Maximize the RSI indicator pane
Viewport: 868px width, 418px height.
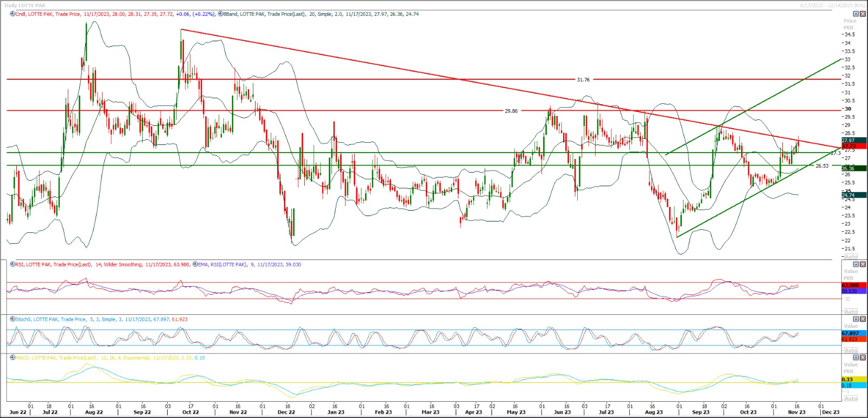856,264
